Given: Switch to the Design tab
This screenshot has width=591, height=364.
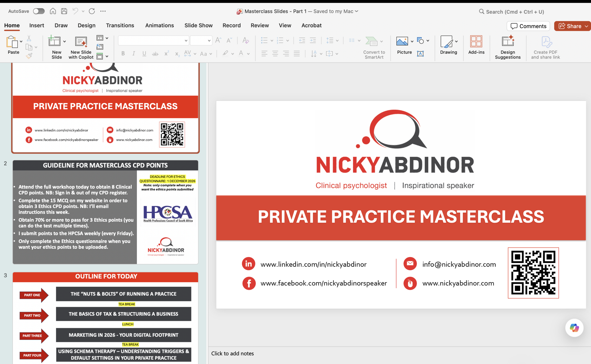Looking at the screenshot, I should click(87, 25).
